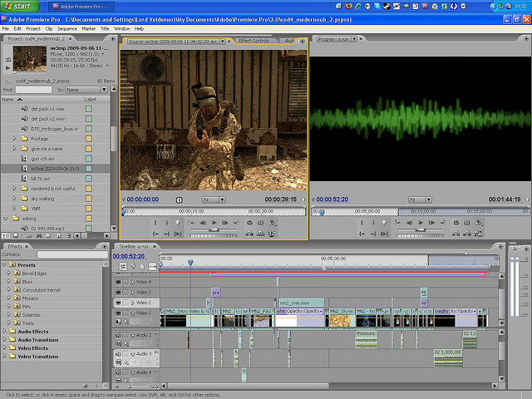Toggle Loop in the Program monitor
Viewport: 532px width, 399px height.
[x=456, y=223]
